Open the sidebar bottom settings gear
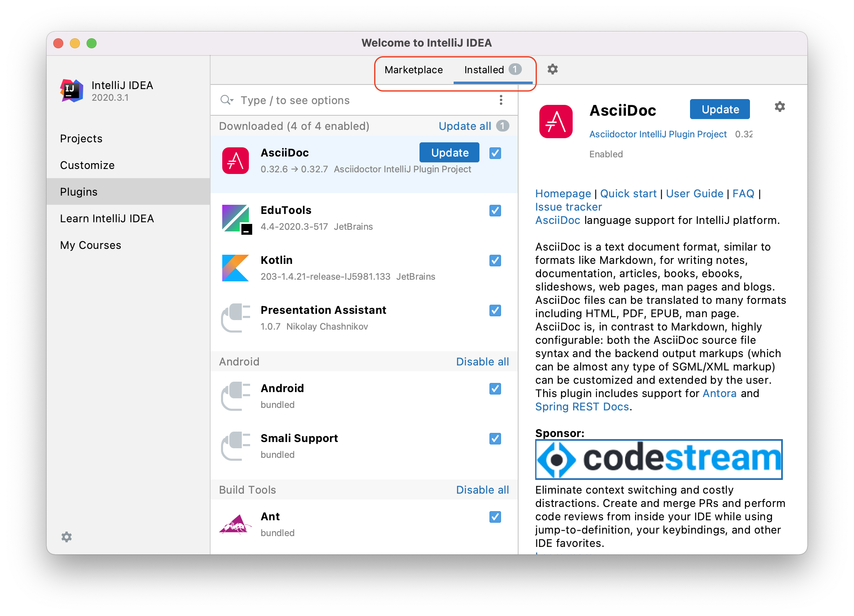 (x=67, y=537)
